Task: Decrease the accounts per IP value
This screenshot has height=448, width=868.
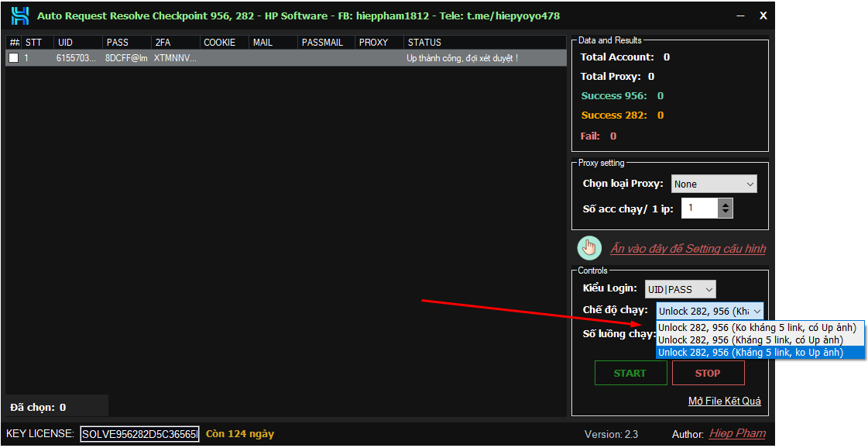Action: 725,212
